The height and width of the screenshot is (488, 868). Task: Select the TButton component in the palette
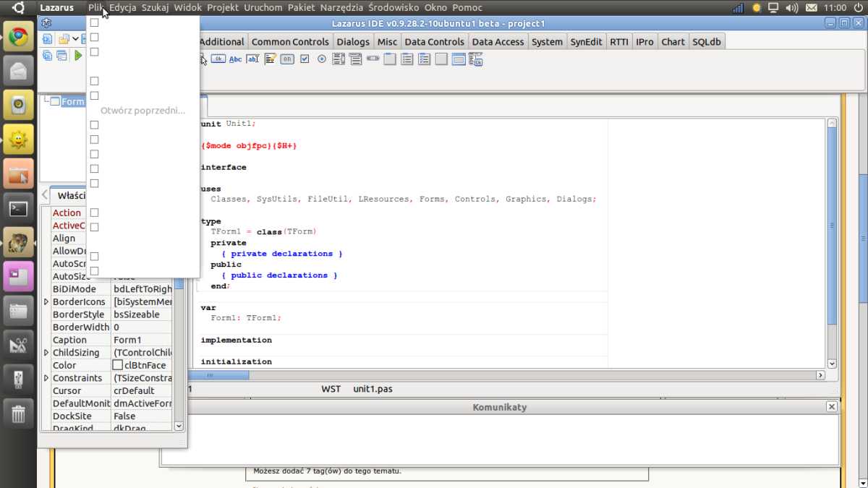click(218, 59)
